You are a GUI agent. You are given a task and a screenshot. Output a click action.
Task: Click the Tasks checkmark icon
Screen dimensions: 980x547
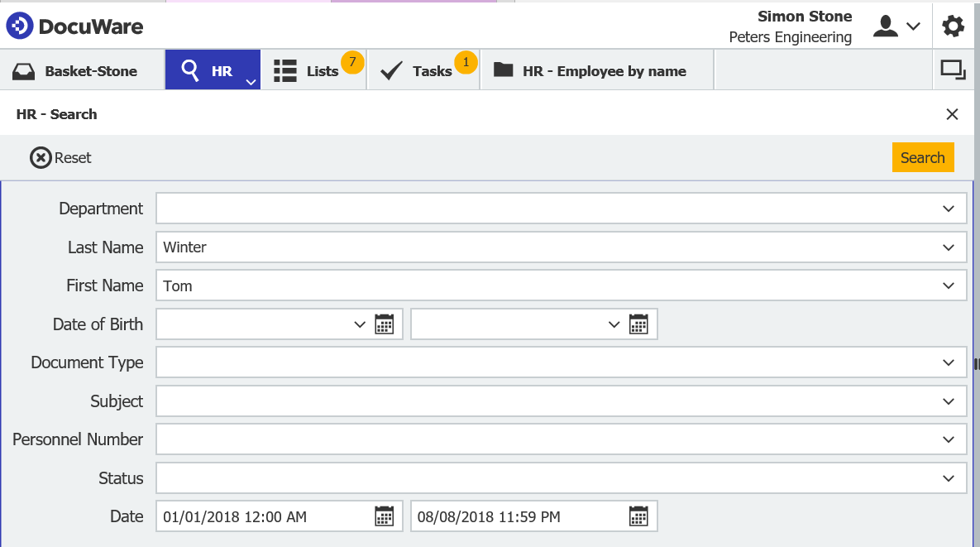[x=390, y=70]
